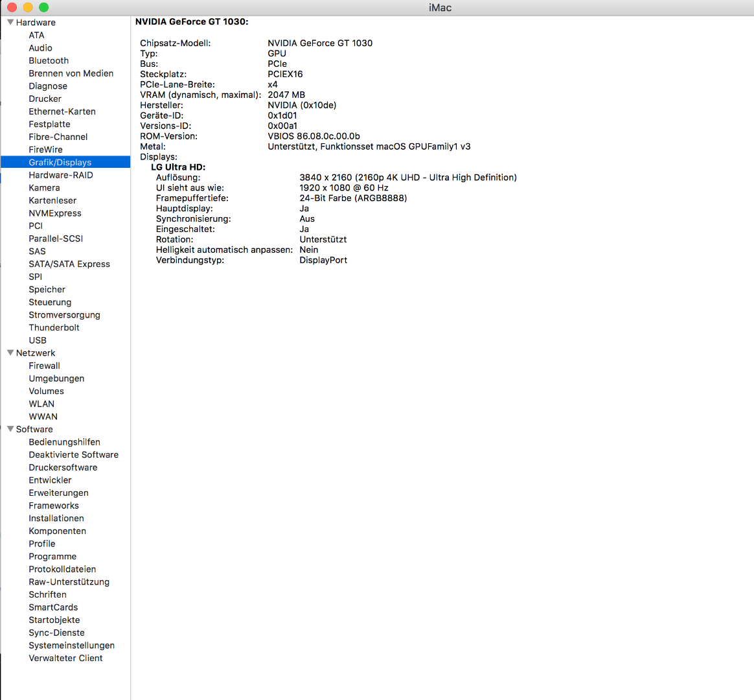Screen dimensions: 754x700
Task: Select SAS in the sidebar
Action: [x=37, y=251]
